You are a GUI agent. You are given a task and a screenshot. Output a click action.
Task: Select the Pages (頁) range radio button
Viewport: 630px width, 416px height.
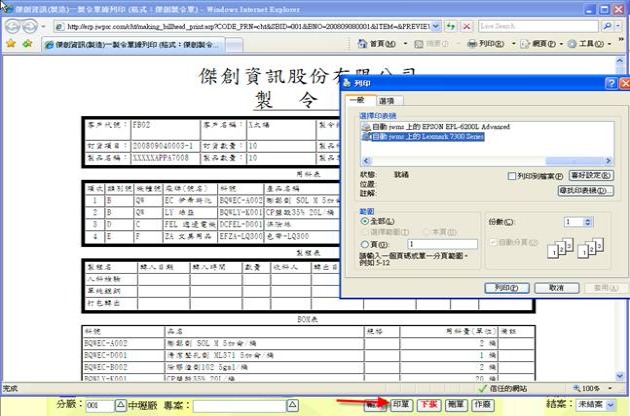coord(363,243)
